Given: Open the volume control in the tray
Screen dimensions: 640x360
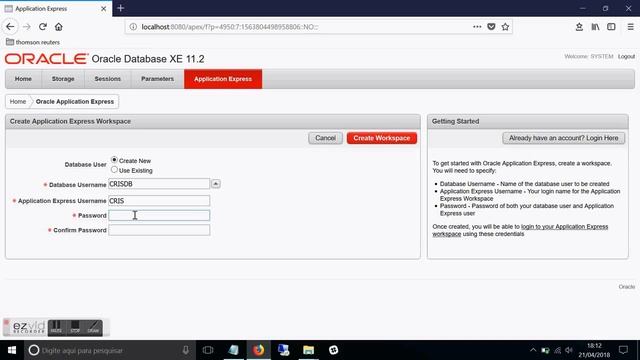Looking at the screenshot, I should tap(569, 350).
